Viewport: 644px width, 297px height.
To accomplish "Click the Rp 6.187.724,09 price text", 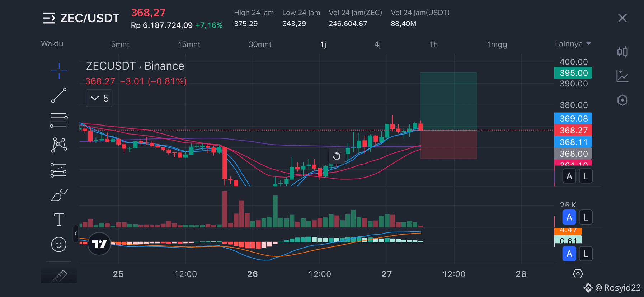I will pos(162,25).
